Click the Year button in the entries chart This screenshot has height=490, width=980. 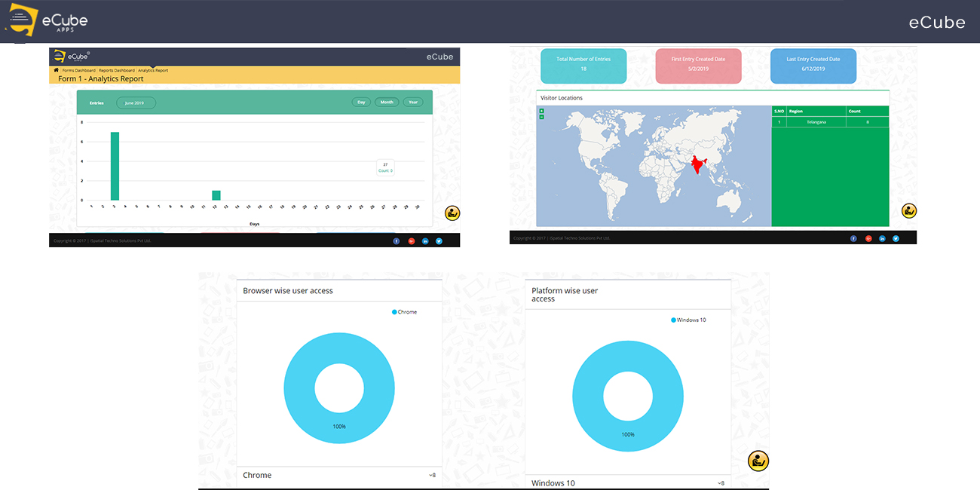pos(413,102)
